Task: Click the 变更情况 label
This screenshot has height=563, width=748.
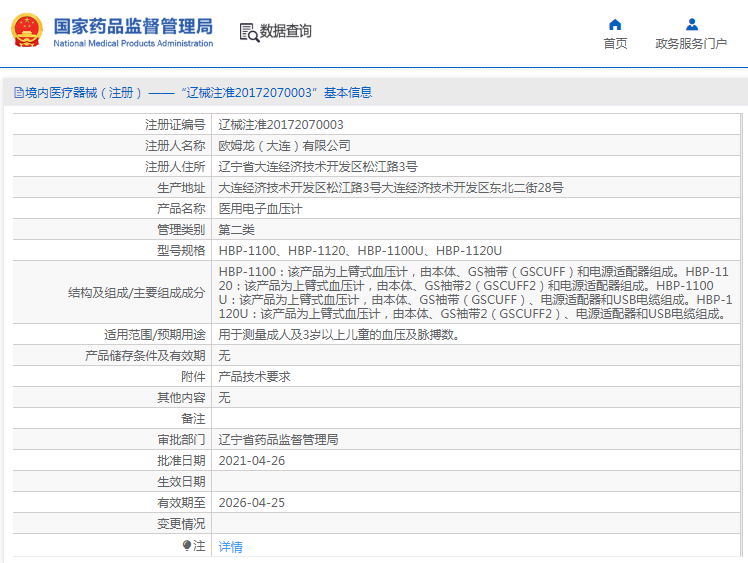Action: [x=181, y=523]
